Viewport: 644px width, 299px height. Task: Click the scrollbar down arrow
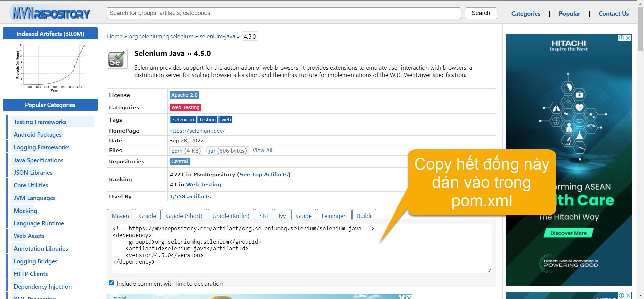point(641,296)
